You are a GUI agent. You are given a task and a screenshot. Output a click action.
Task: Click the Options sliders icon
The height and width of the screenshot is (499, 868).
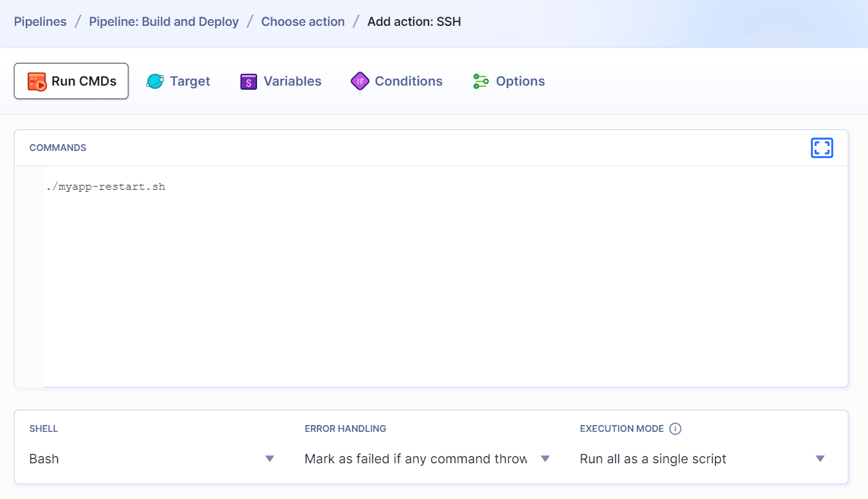(x=480, y=81)
